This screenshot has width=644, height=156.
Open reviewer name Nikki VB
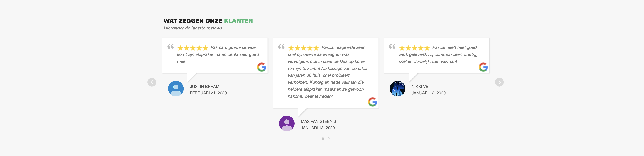coord(420,86)
